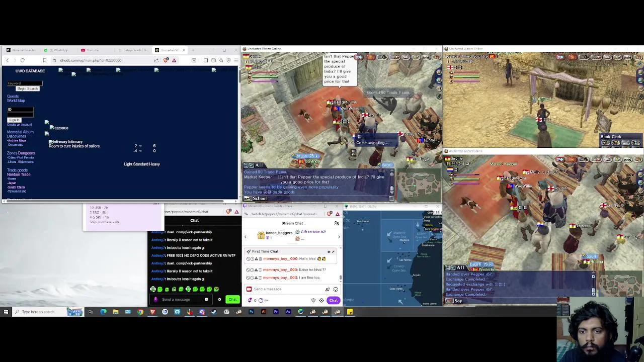Ban user beside the Hello bhai message
This screenshot has height=362, width=644.
(x=248, y=259)
